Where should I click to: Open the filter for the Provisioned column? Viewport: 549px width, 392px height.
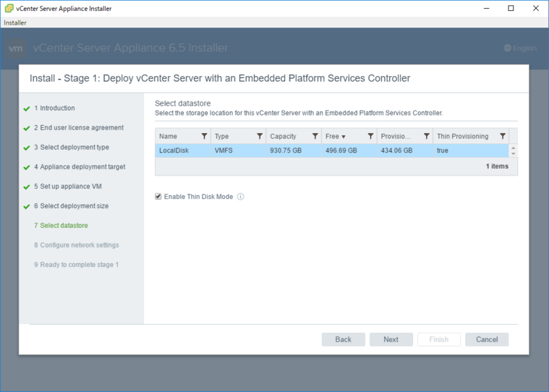coord(426,136)
